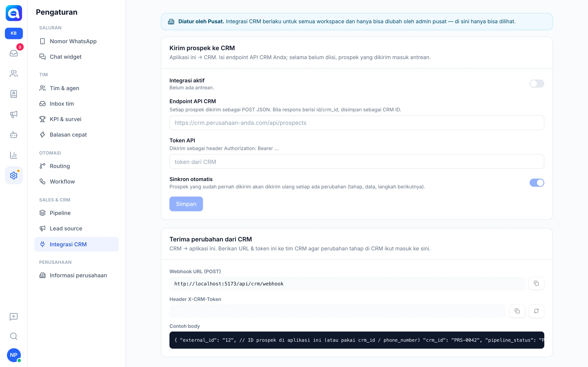
Task: Open the bar chart analytics icon
Action: (14, 155)
